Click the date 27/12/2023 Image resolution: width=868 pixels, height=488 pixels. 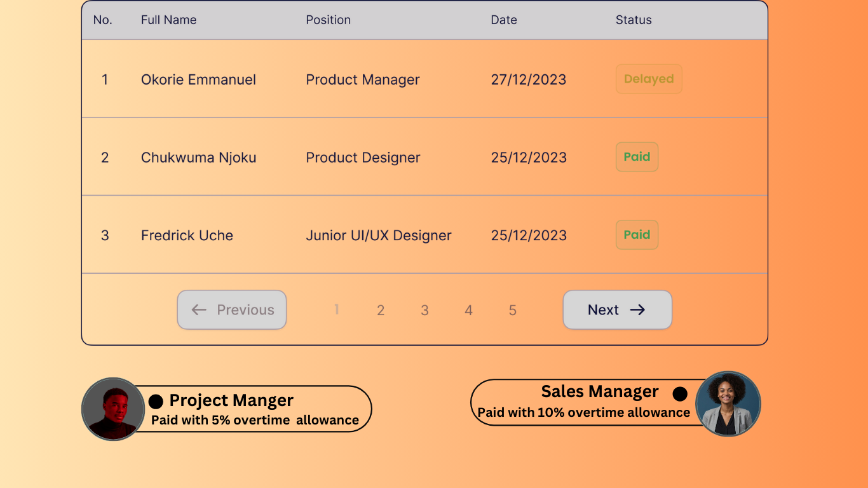click(529, 79)
